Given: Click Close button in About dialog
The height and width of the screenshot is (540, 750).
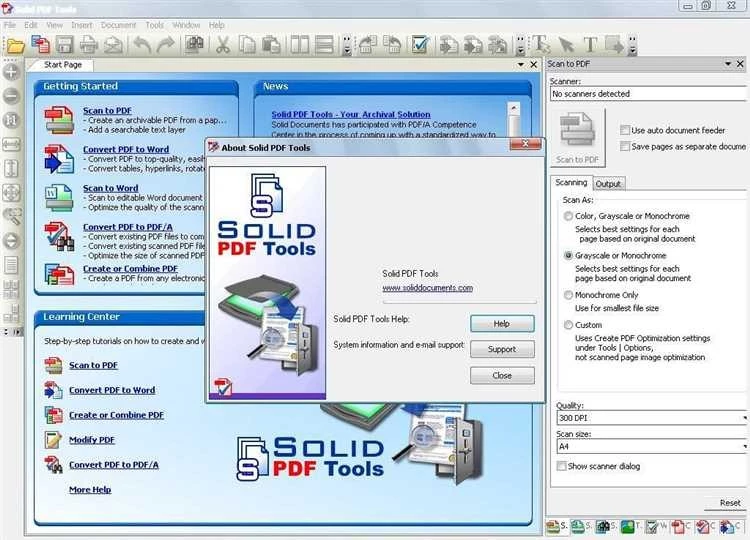Looking at the screenshot, I should tap(502, 375).
